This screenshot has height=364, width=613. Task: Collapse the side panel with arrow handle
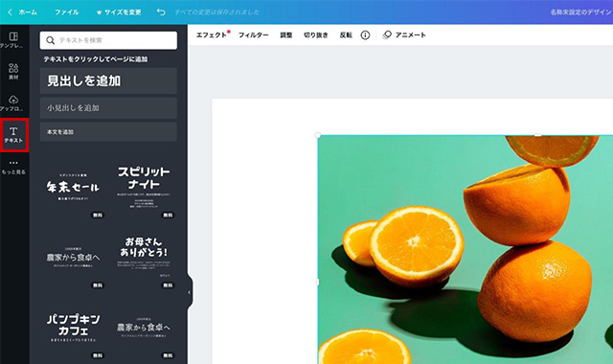(190, 292)
